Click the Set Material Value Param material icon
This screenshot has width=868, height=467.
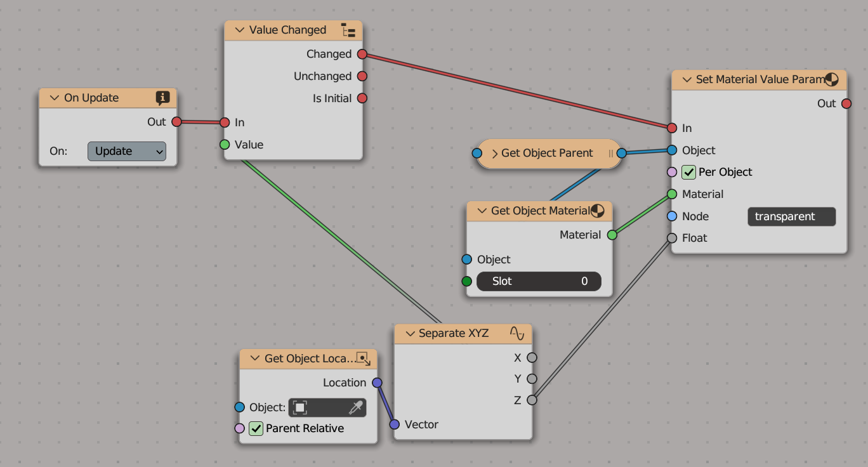832,79
